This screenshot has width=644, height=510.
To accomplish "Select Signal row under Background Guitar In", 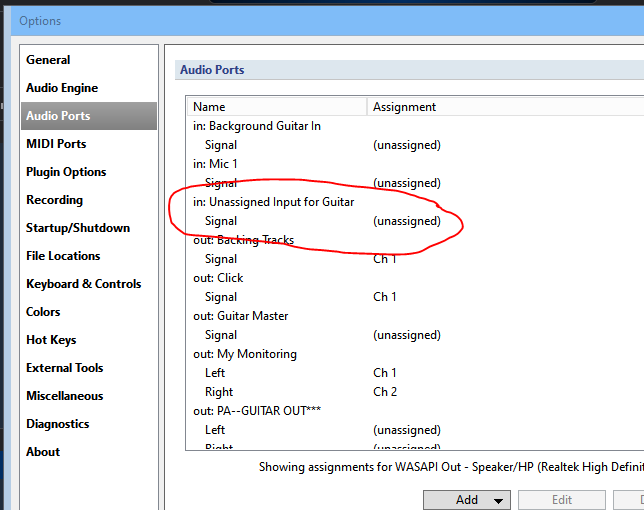I will click(416, 145).
